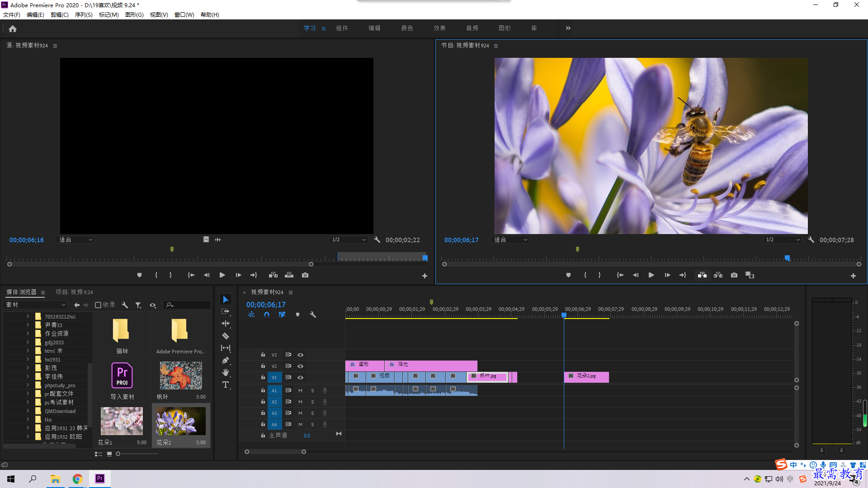868x488 pixels.
Task: Select the Slip tool
Action: (226, 348)
